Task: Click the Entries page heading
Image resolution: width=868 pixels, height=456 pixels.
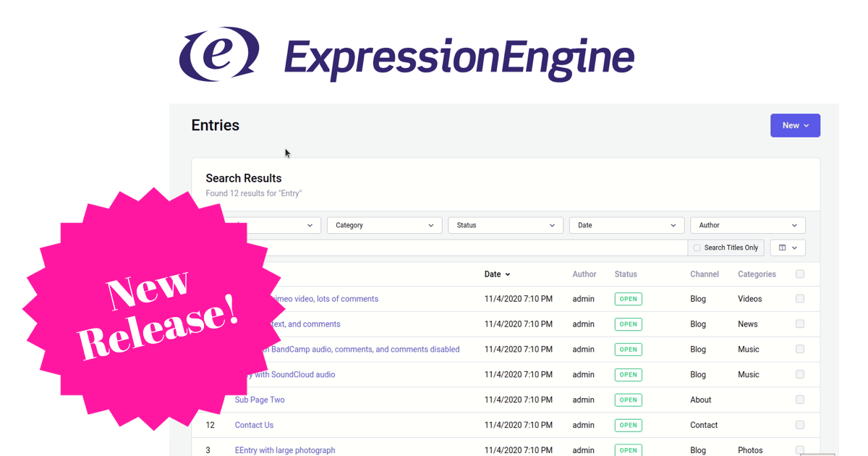Action: [x=215, y=125]
